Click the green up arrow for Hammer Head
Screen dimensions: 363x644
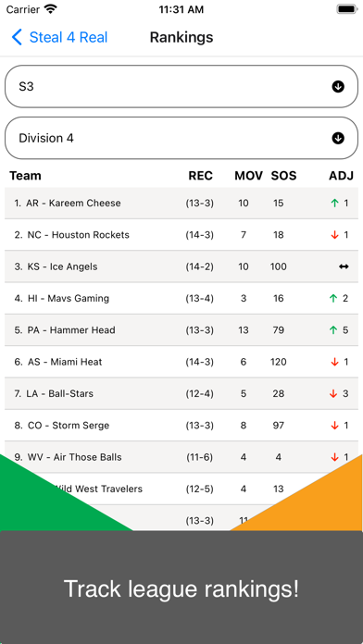[334, 329]
